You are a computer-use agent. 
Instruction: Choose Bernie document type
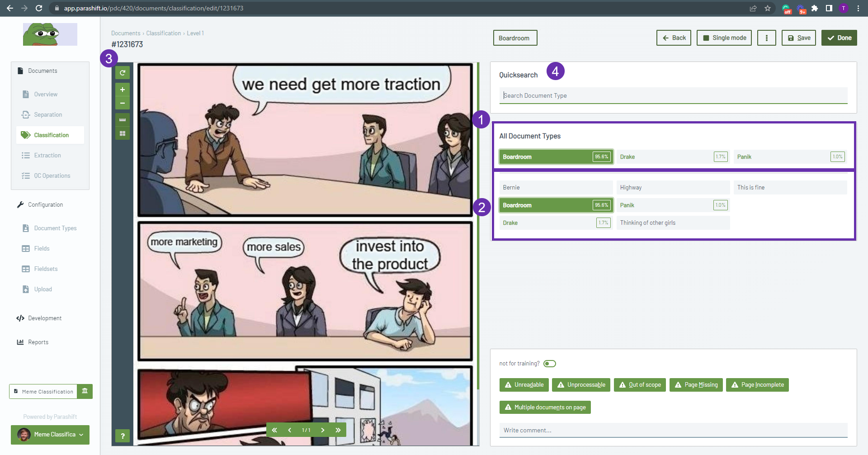pos(556,188)
